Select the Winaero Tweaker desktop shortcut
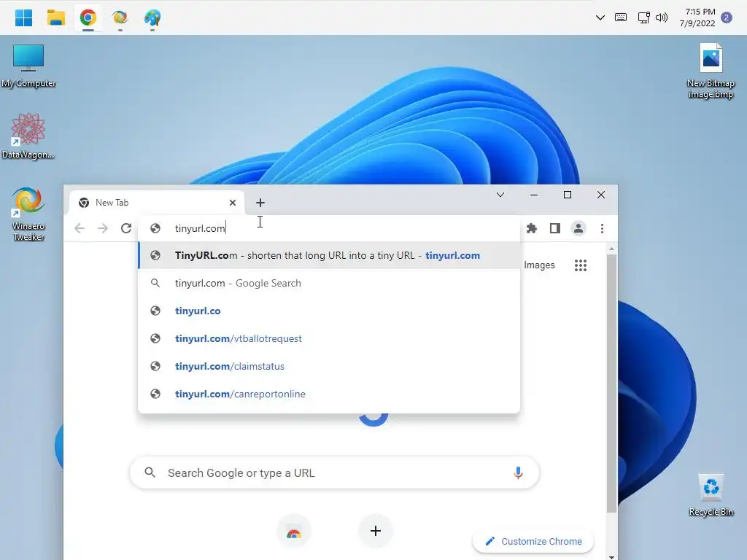747x560 pixels. click(x=28, y=214)
